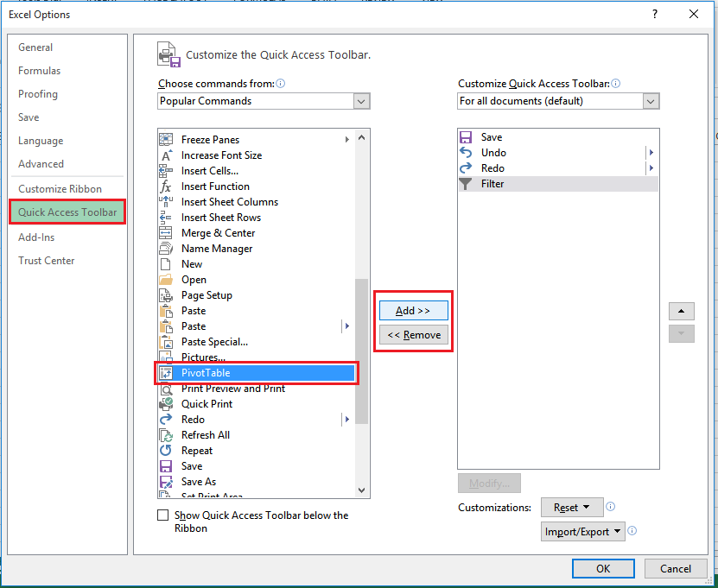Image resolution: width=718 pixels, height=588 pixels.
Task: Confirm with the OK button
Action: point(603,568)
